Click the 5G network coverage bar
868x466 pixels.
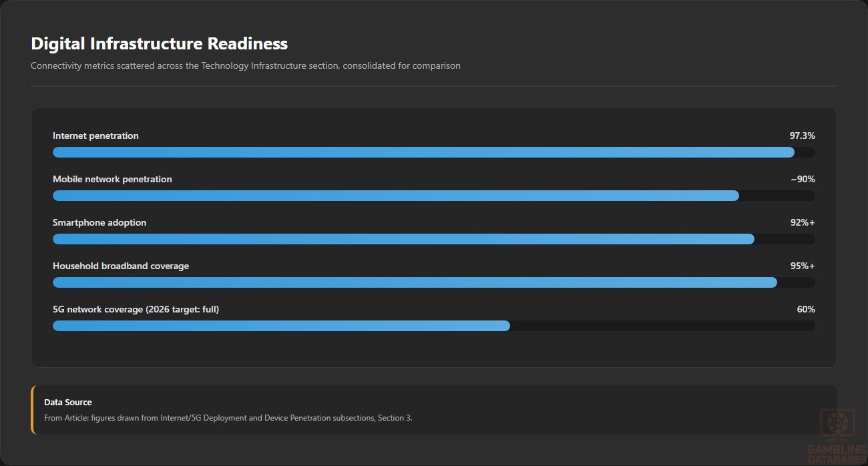coord(434,326)
